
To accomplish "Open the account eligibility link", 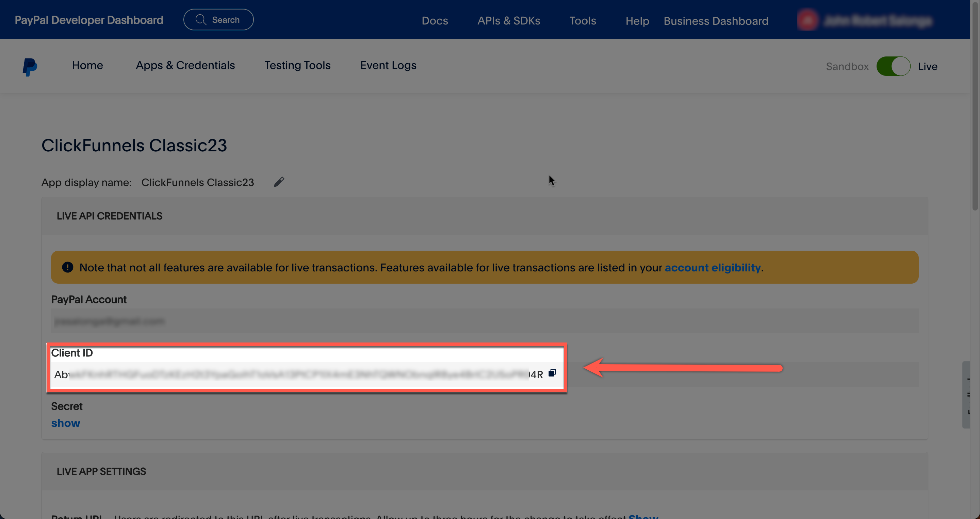I will pos(712,268).
